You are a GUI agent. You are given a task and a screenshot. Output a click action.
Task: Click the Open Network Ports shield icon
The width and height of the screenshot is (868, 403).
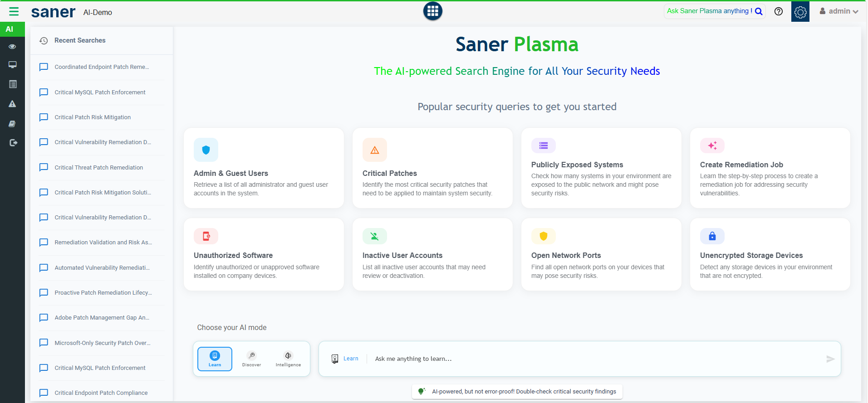click(x=544, y=236)
